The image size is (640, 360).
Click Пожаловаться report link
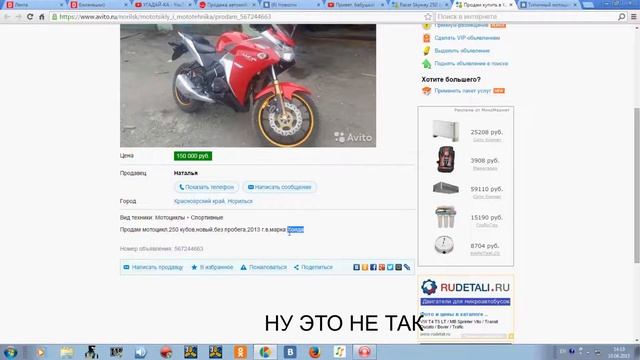pyautogui.click(x=264, y=267)
